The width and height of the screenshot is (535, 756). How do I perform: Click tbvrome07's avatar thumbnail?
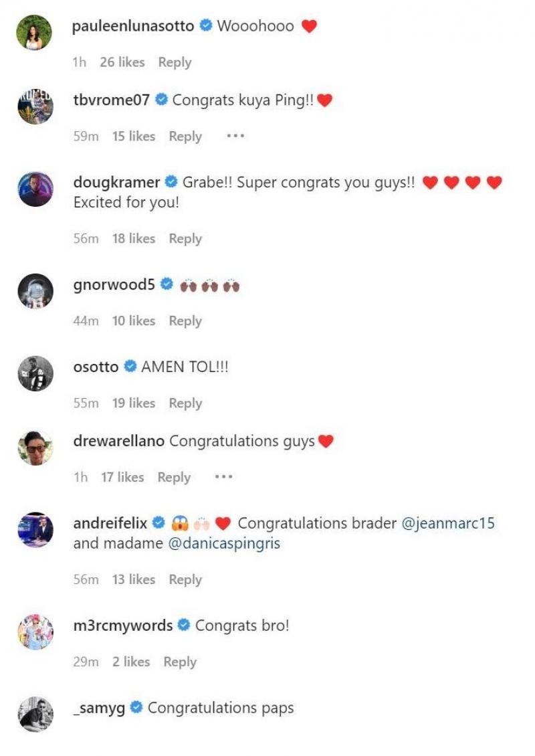[x=35, y=106]
